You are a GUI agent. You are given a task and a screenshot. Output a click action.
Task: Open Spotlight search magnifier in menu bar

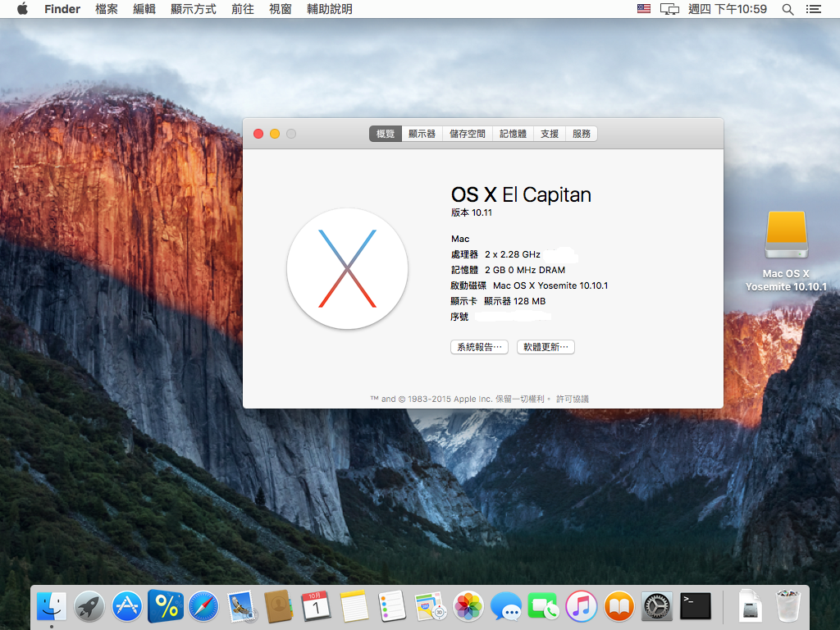[x=787, y=9]
